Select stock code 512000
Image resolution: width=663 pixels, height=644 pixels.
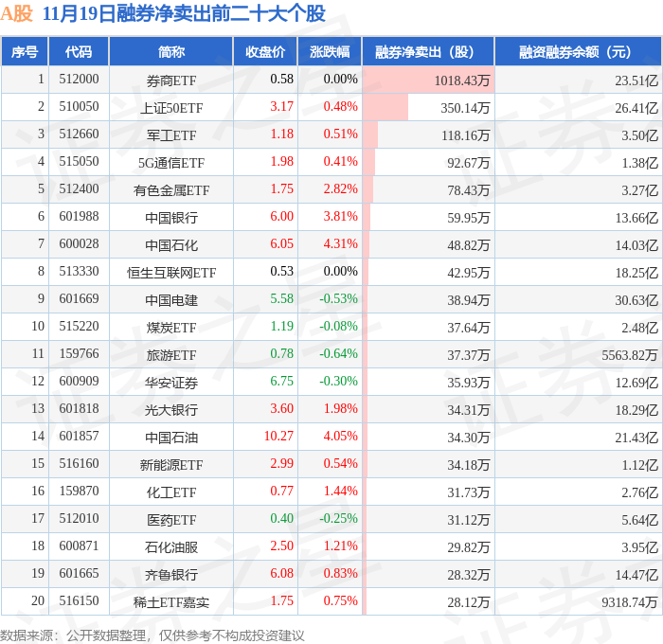[x=79, y=79]
